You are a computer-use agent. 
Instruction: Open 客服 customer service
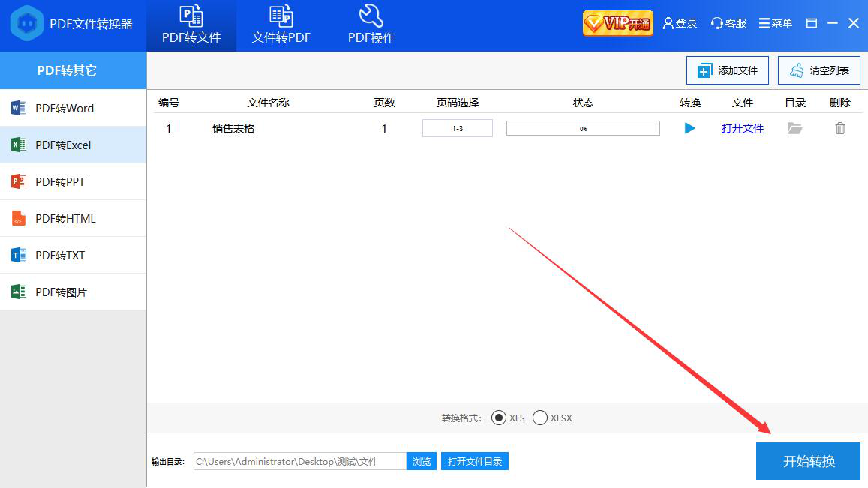click(x=729, y=23)
